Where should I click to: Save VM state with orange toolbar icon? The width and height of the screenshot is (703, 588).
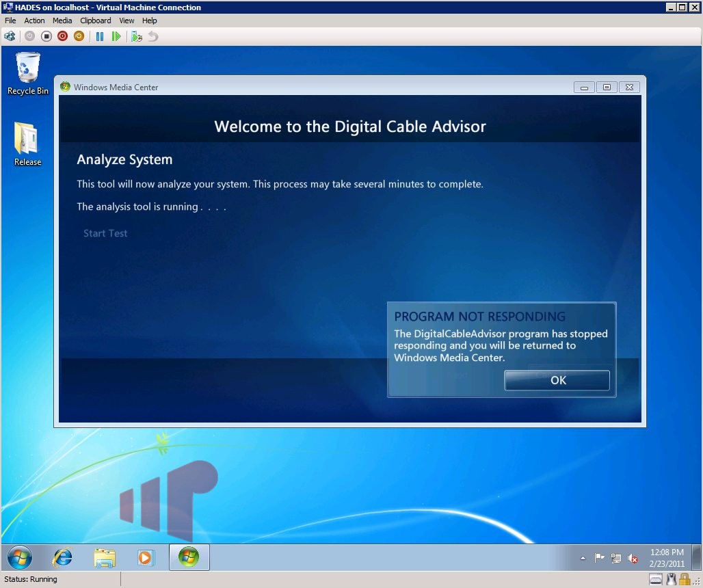coord(79,36)
